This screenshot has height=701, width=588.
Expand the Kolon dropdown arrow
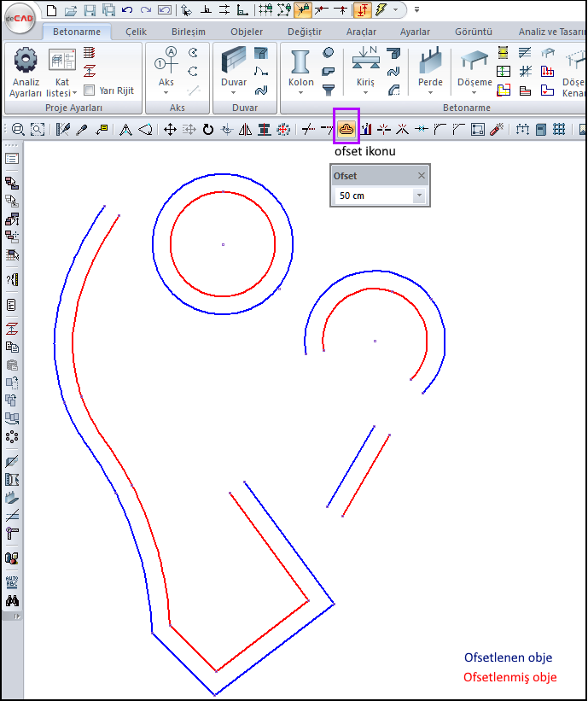[300, 93]
